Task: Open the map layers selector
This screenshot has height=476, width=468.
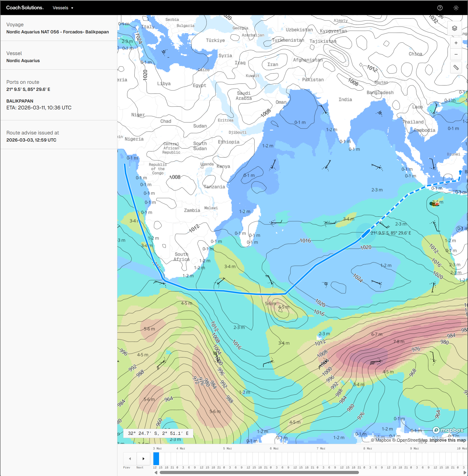Action: (x=454, y=28)
